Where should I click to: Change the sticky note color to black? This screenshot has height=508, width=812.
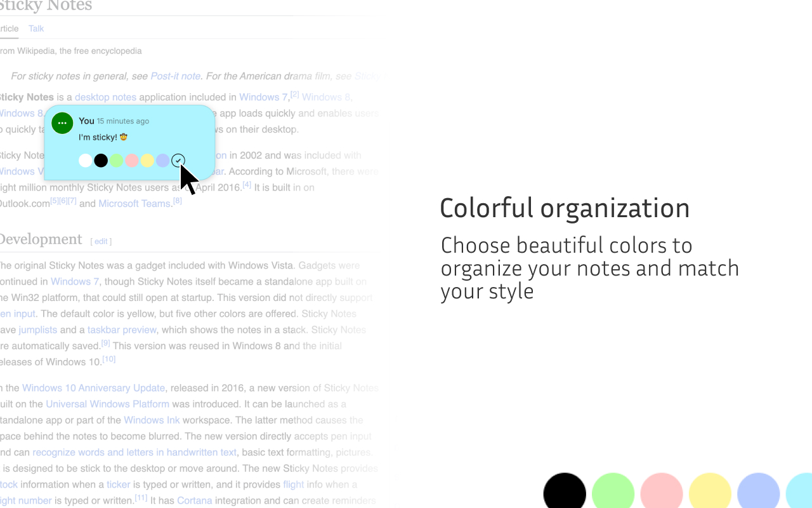coord(101,160)
